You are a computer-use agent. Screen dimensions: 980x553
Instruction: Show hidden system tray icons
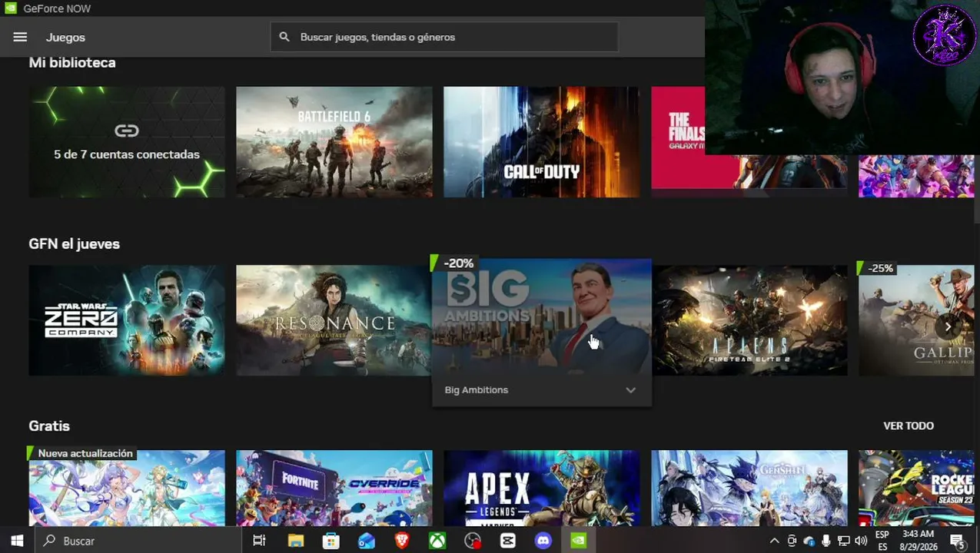pos(774,541)
